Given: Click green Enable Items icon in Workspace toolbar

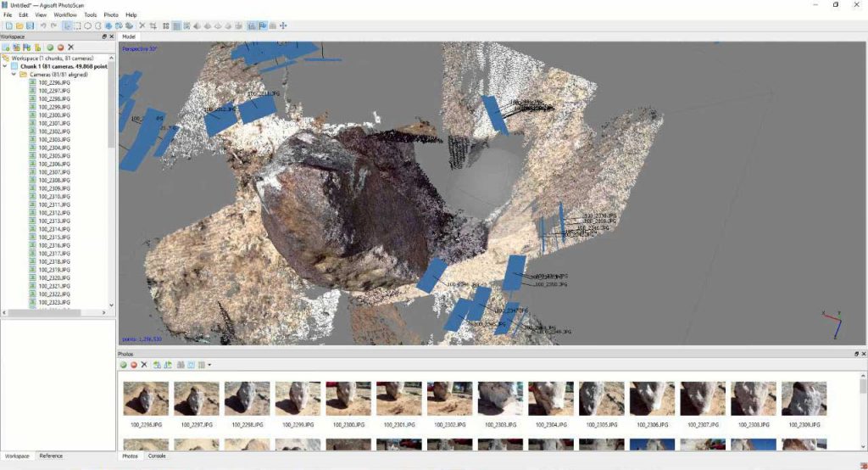Looking at the screenshot, I should click(x=50, y=48).
